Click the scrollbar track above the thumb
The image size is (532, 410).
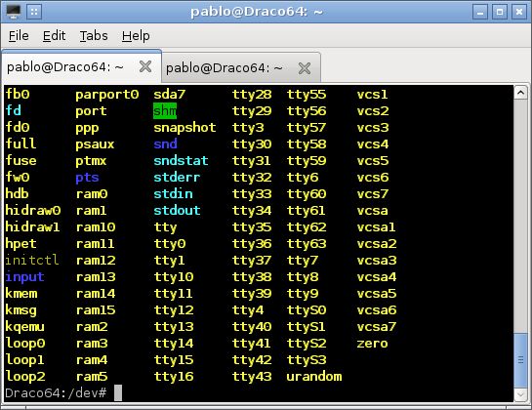[x=520, y=216]
